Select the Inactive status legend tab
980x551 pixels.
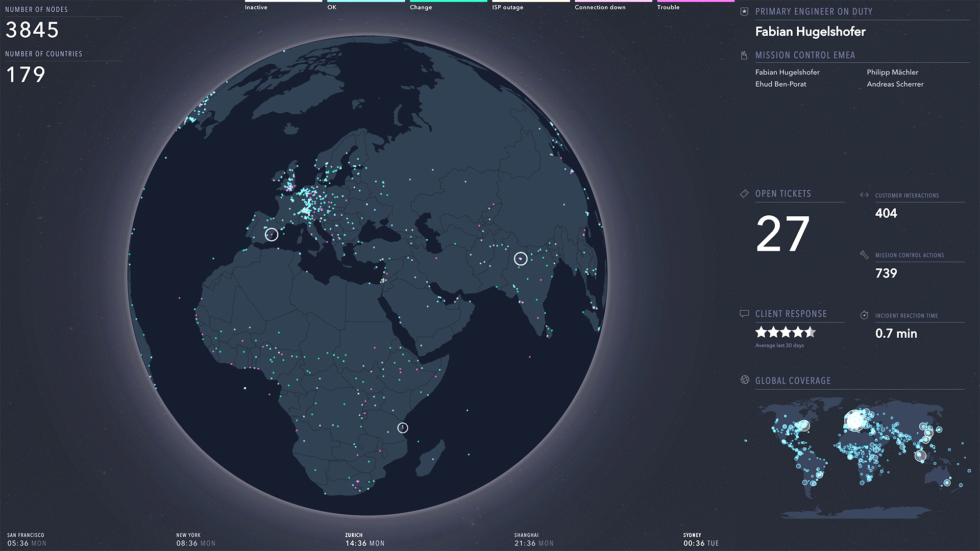(256, 7)
